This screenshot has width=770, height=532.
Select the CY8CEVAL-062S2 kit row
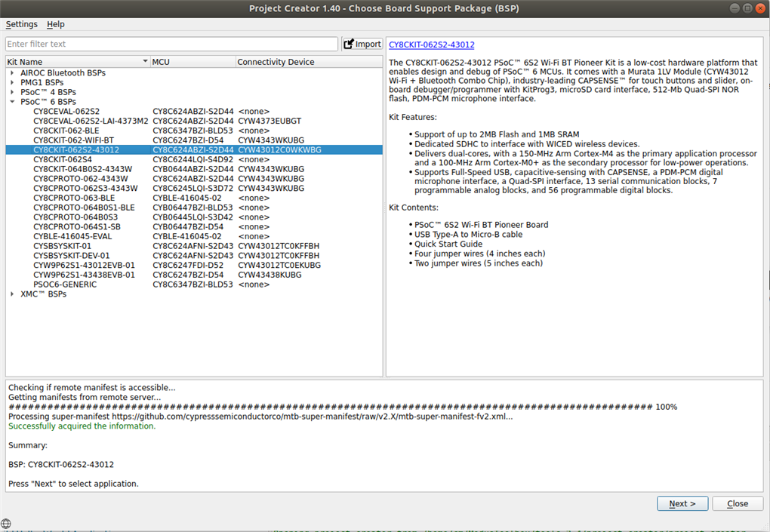click(x=194, y=112)
